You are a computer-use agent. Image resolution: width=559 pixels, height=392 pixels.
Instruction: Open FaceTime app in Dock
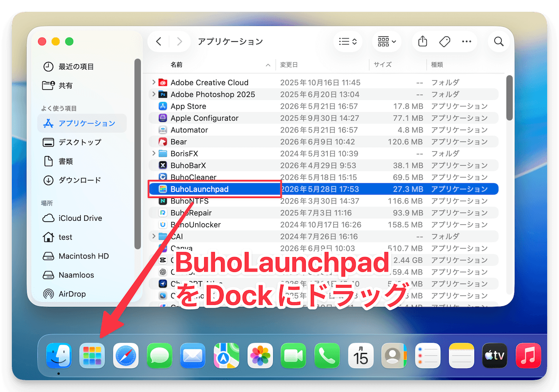pos(293,356)
